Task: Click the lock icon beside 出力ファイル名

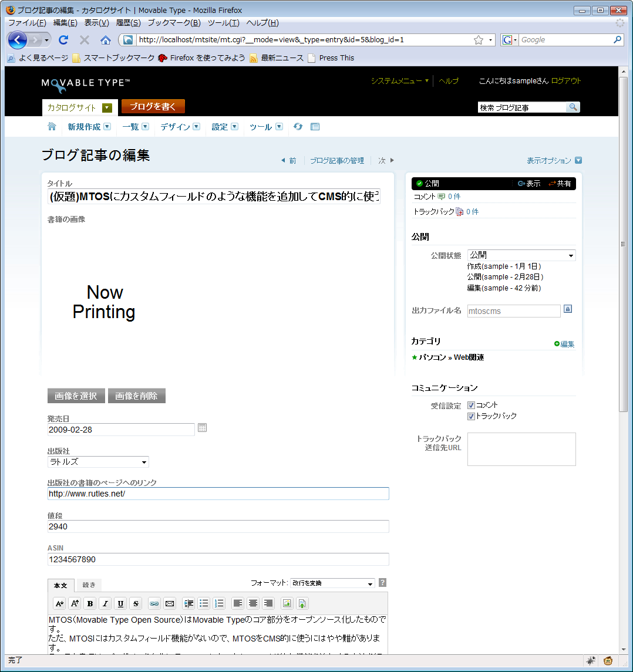Action: coord(568,309)
